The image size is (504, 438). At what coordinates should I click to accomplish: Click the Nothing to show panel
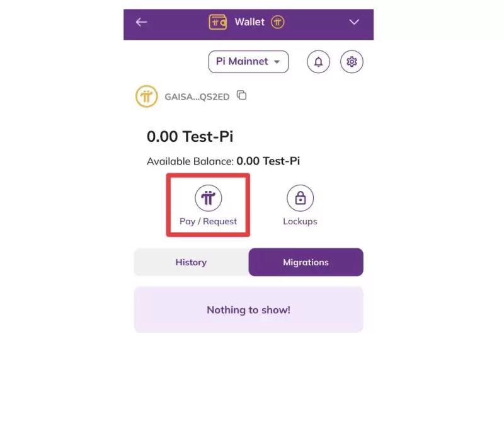[x=248, y=310]
